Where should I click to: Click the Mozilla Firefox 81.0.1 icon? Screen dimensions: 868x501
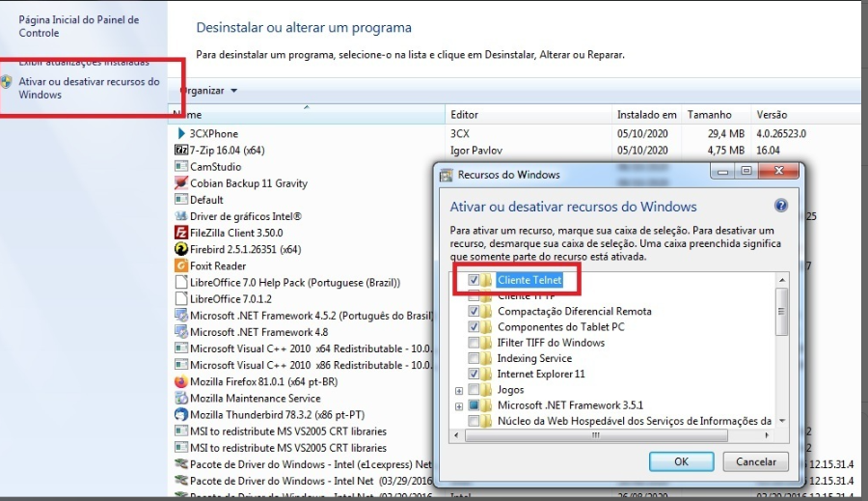click(181, 381)
